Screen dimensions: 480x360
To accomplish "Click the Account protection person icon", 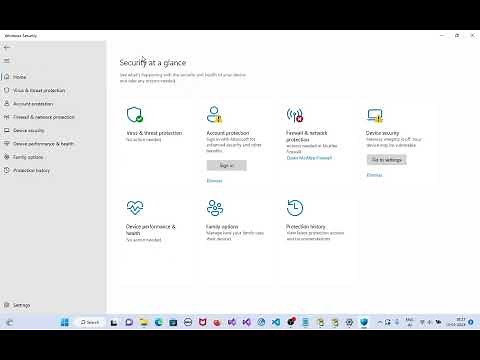I will click(214, 115).
